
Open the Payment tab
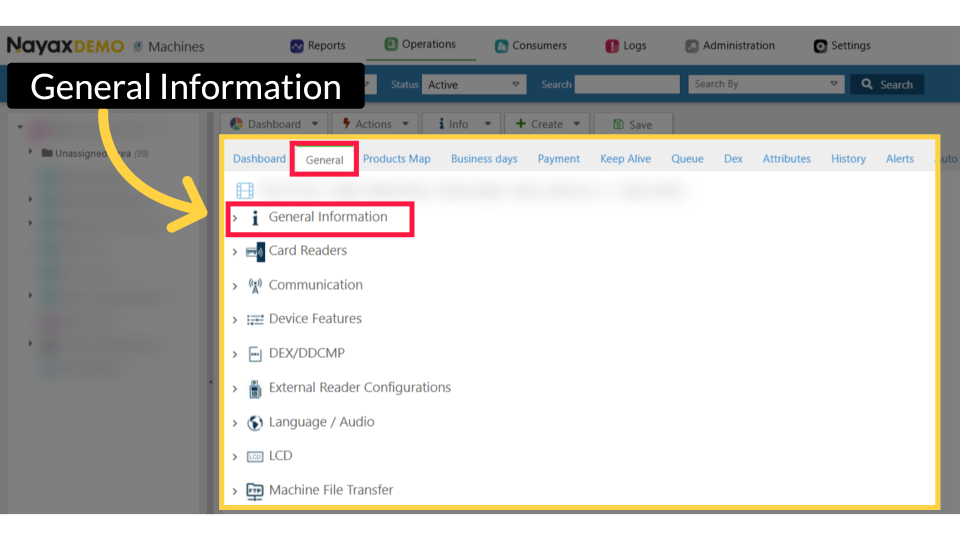pos(558,159)
